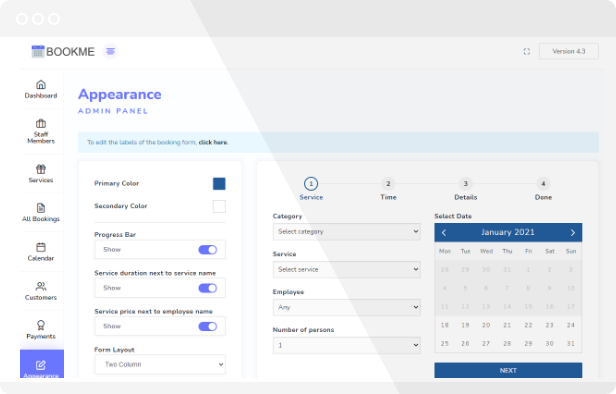This screenshot has width=616, height=394.
Task: Open the Number of persons dropdown
Action: click(346, 345)
